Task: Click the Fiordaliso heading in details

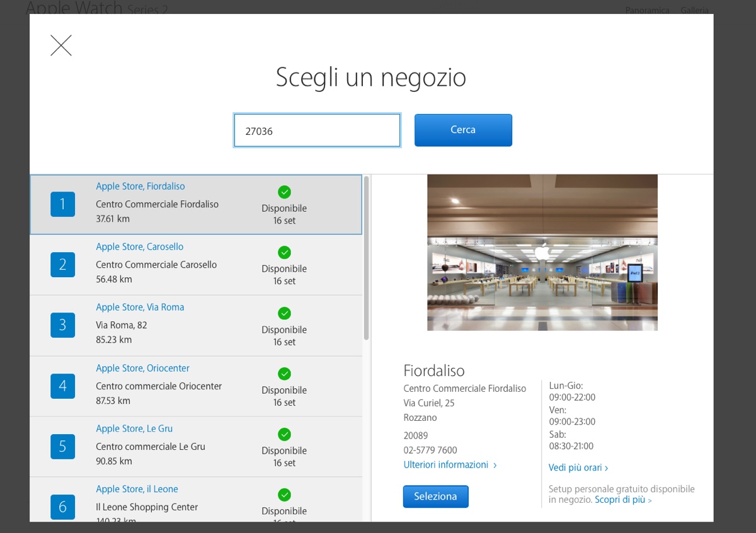Action: (x=434, y=370)
